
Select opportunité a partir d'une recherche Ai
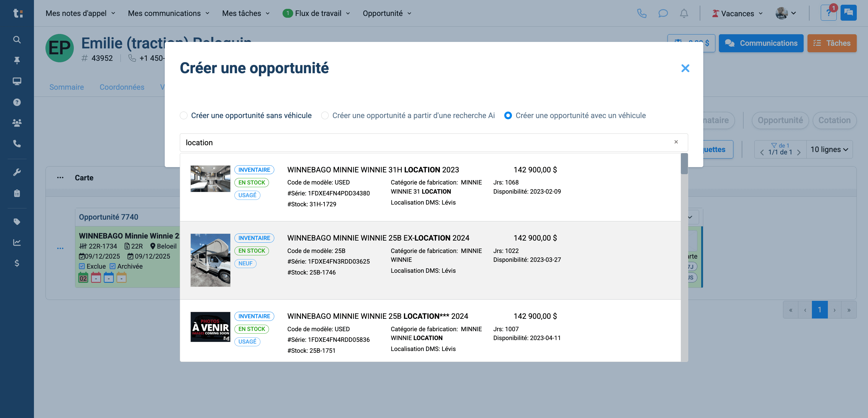click(x=325, y=115)
